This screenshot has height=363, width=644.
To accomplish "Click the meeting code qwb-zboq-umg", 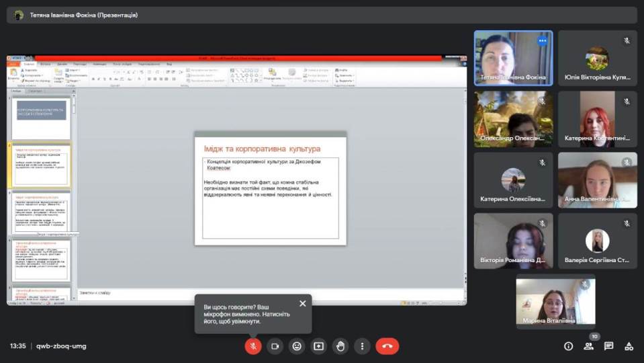I will tap(61, 346).
